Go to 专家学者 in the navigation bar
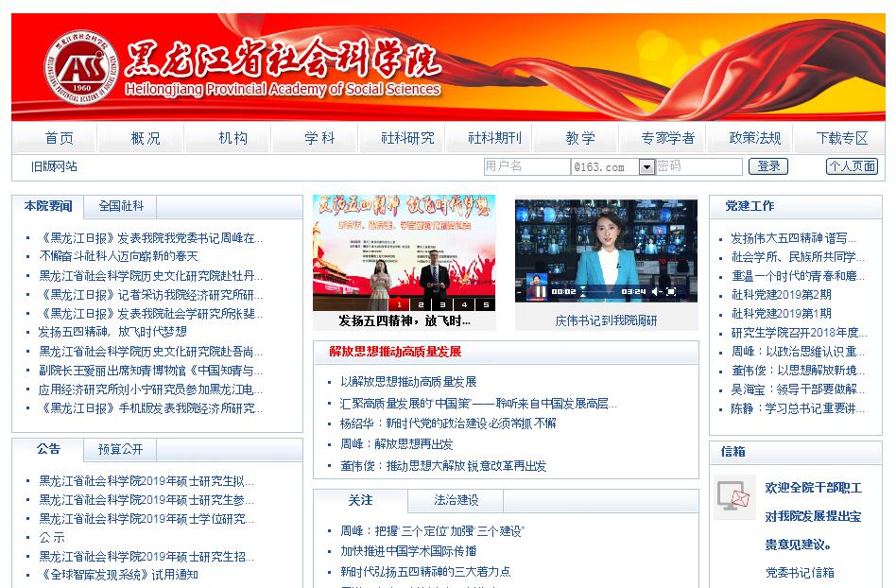Viewport: 896px width, 588px height. tap(667, 138)
